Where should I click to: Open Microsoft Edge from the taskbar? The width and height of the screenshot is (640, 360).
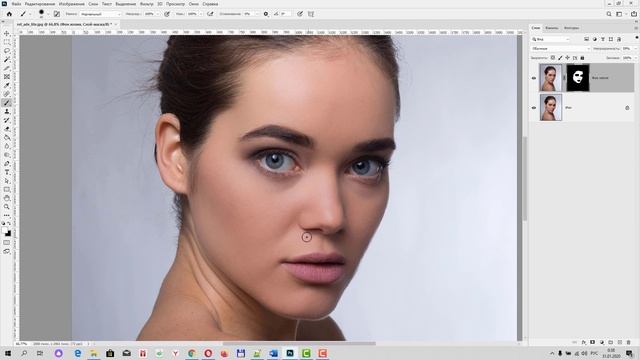pos(77,353)
